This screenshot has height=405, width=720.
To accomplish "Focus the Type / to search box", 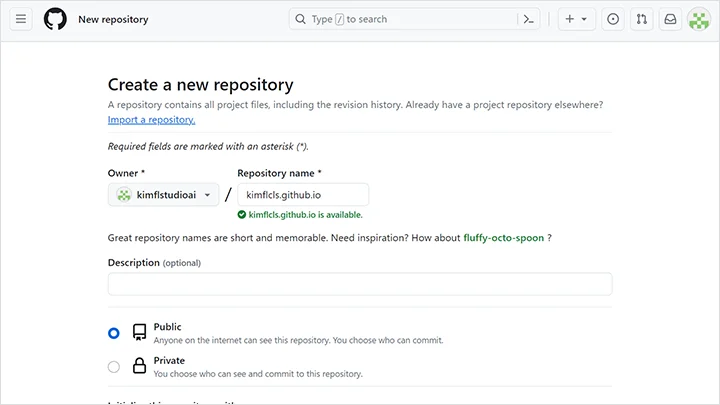I will point(414,19).
